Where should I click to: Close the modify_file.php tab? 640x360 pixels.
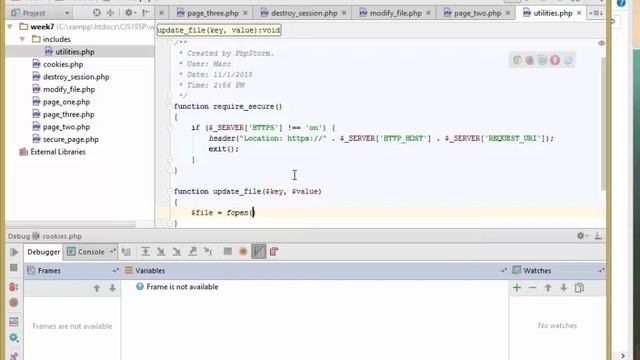[428, 13]
